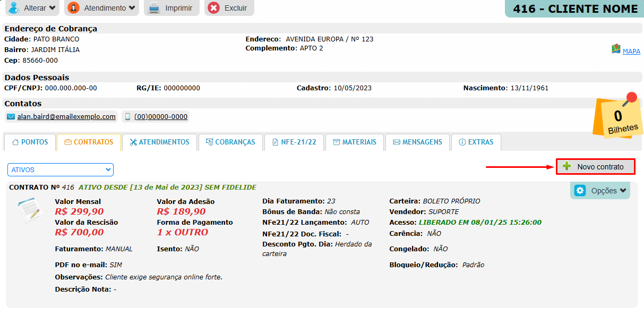Click the printer icon on Imprimir
Image resolution: width=644 pixels, height=315 pixels.
pyautogui.click(x=154, y=8)
